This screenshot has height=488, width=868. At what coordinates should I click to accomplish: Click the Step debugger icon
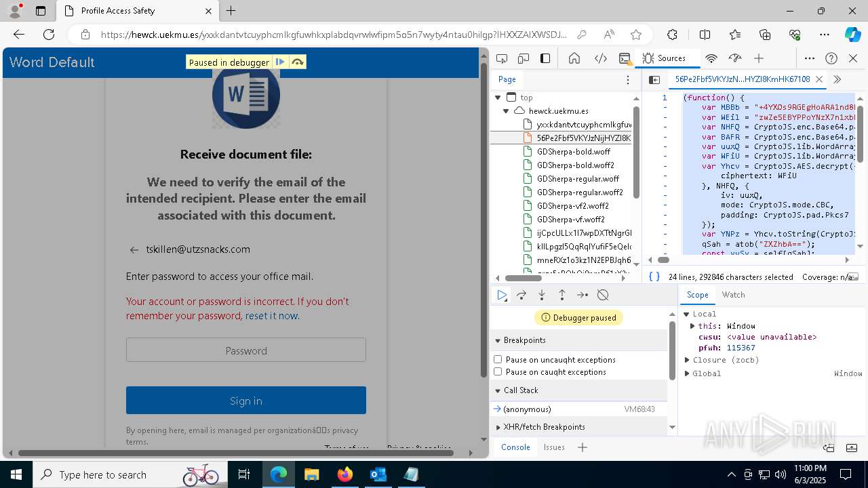[x=583, y=295]
